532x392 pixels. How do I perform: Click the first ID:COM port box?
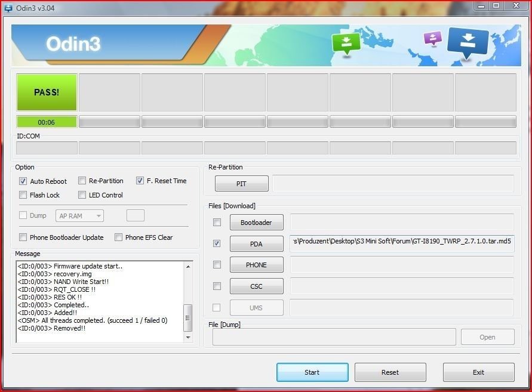click(x=47, y=148)
